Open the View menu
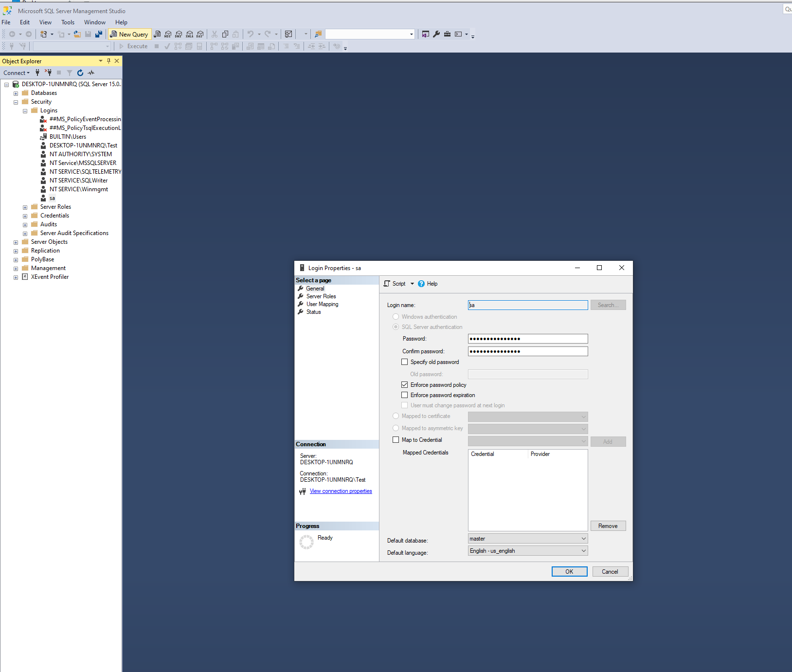This screenshot has height=672, width=792. point(45,22)
